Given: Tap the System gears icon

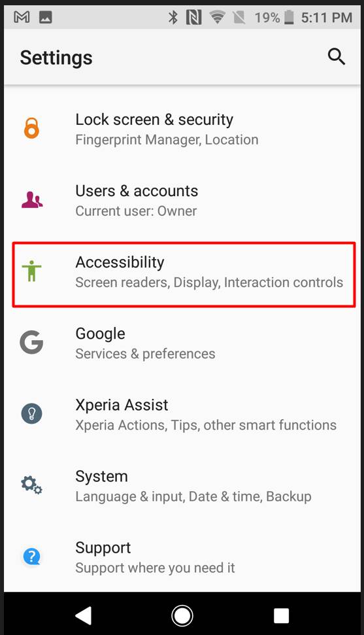Looking at the screenshot, I should [x=31, y=485].
